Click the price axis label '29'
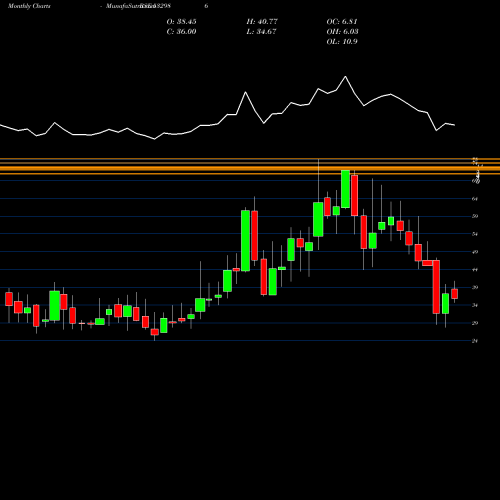 (475, 323)
